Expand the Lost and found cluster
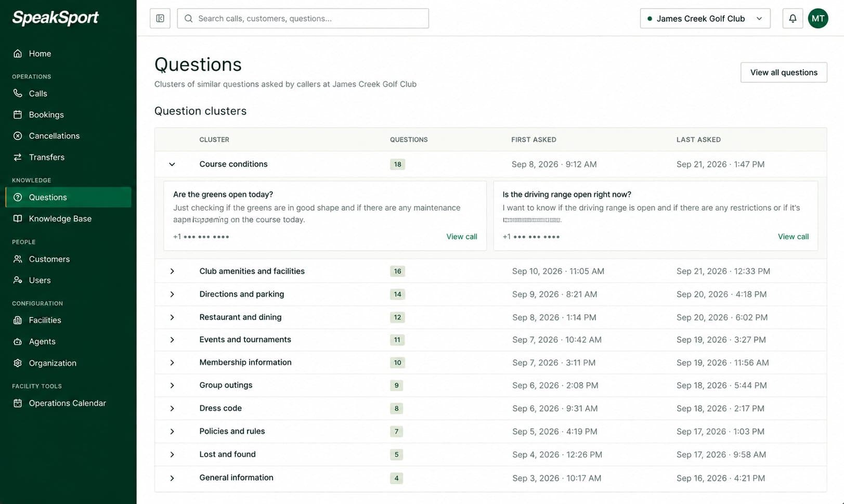 coord(172,455)
